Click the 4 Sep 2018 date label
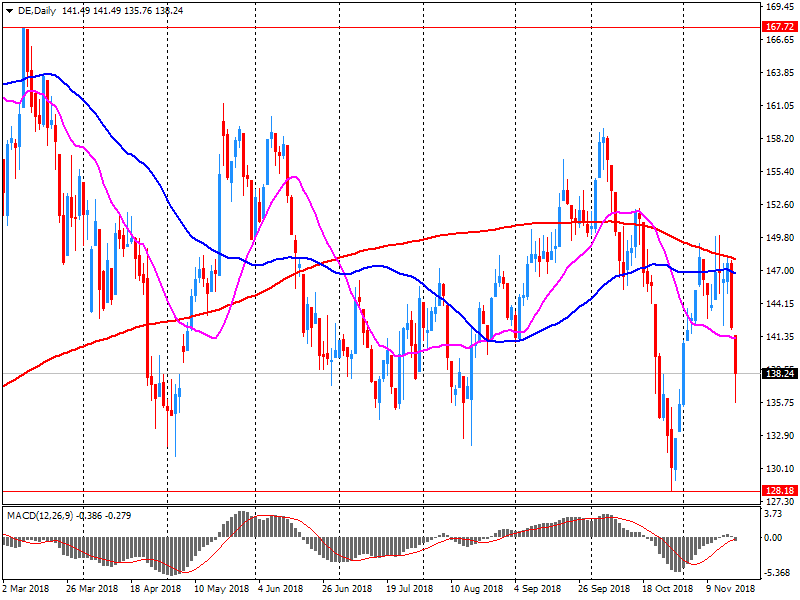 [x=537, y=589]
